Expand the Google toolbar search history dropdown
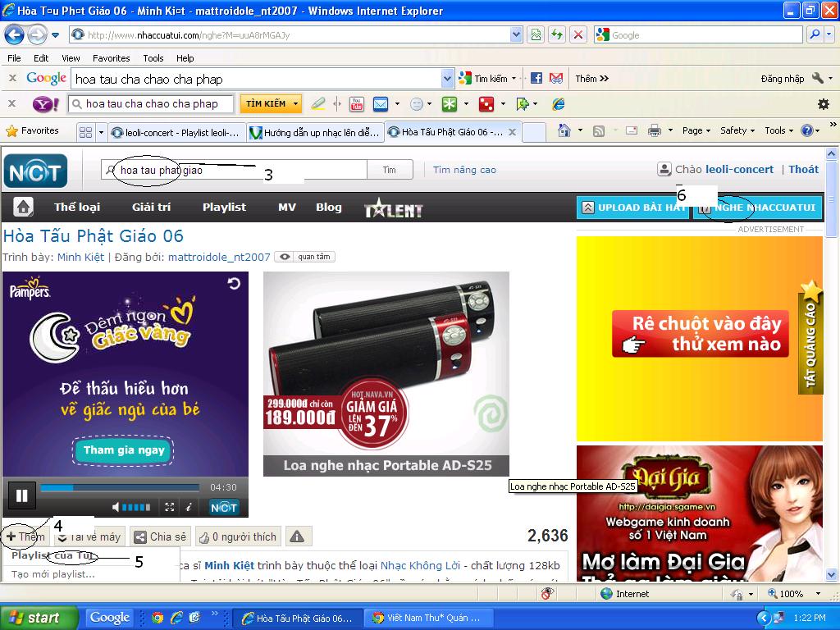Screen dimensions: 840x630 (x=447, y=80)
